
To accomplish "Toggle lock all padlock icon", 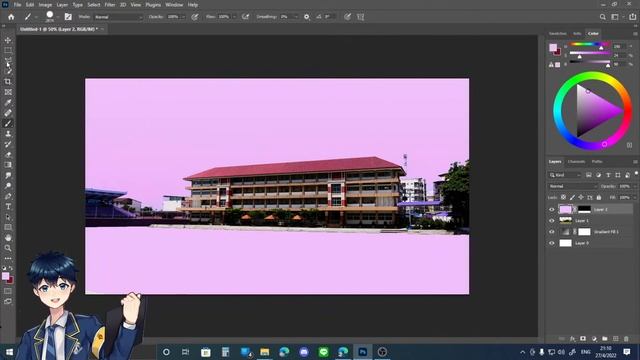I will [x=599, y=198].
